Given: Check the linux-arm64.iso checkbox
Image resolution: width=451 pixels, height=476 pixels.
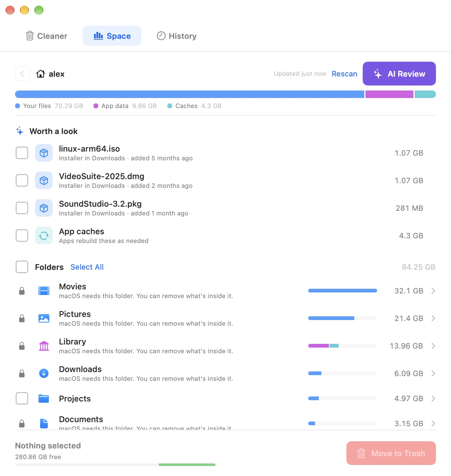Looking at the screenshot, I should point(22,153).
